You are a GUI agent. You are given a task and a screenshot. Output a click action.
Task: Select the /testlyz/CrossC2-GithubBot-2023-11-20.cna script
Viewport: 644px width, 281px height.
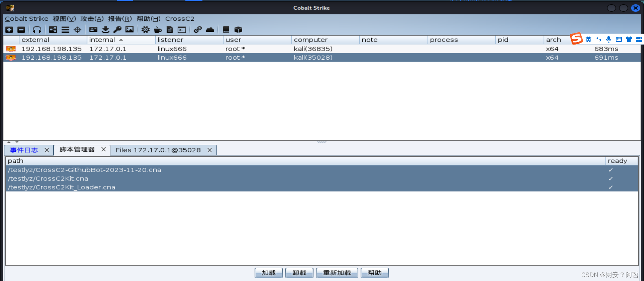[322, 170]
